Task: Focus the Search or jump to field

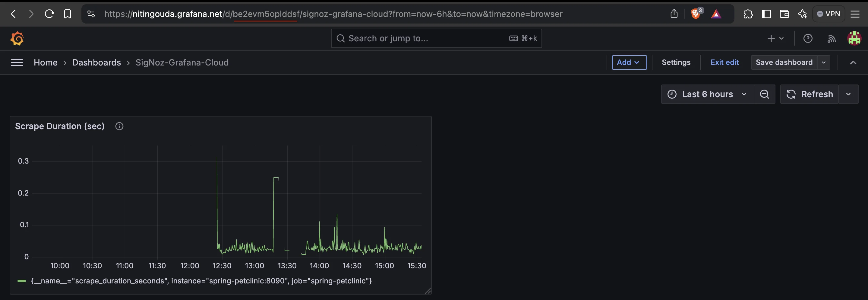Action: coord(436,38)
